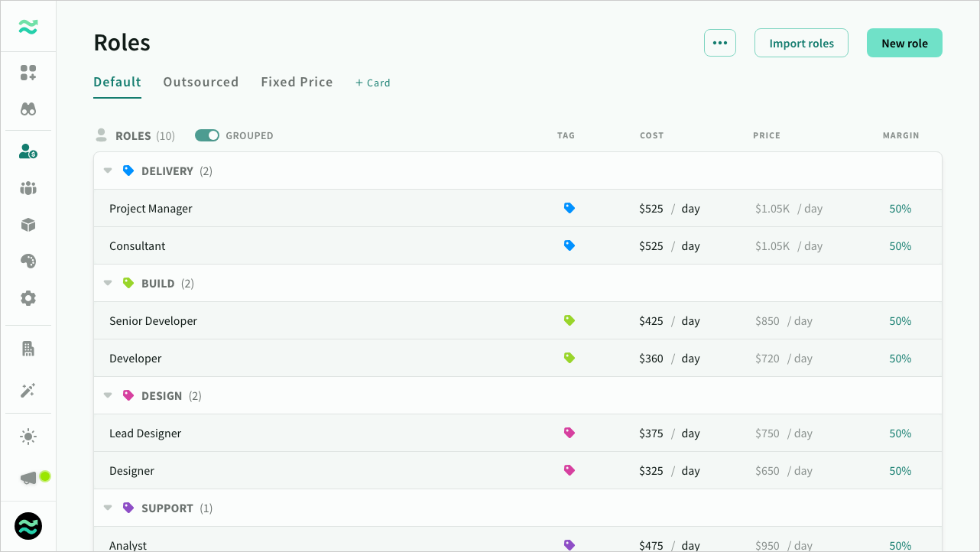Turn off the Grouped roles toggle
The image size is (980, 552).
[x=207, y=135]
